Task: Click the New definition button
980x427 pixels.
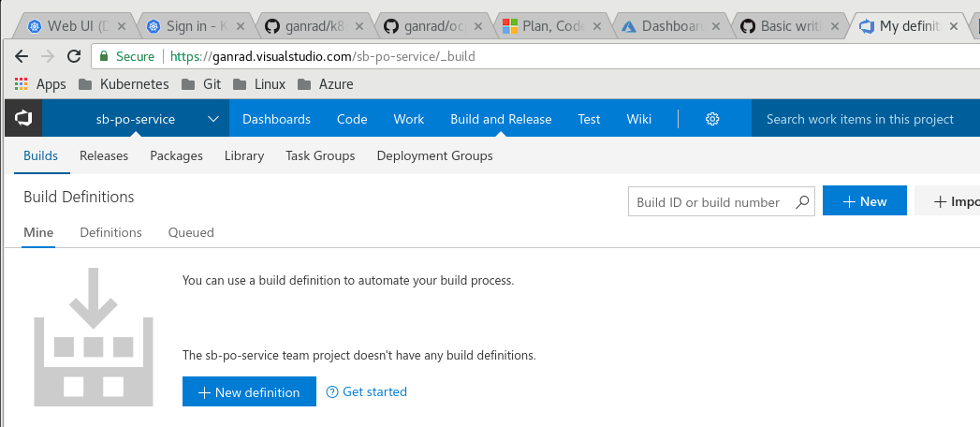Action: pyautogui.click(x=249, y=392)
